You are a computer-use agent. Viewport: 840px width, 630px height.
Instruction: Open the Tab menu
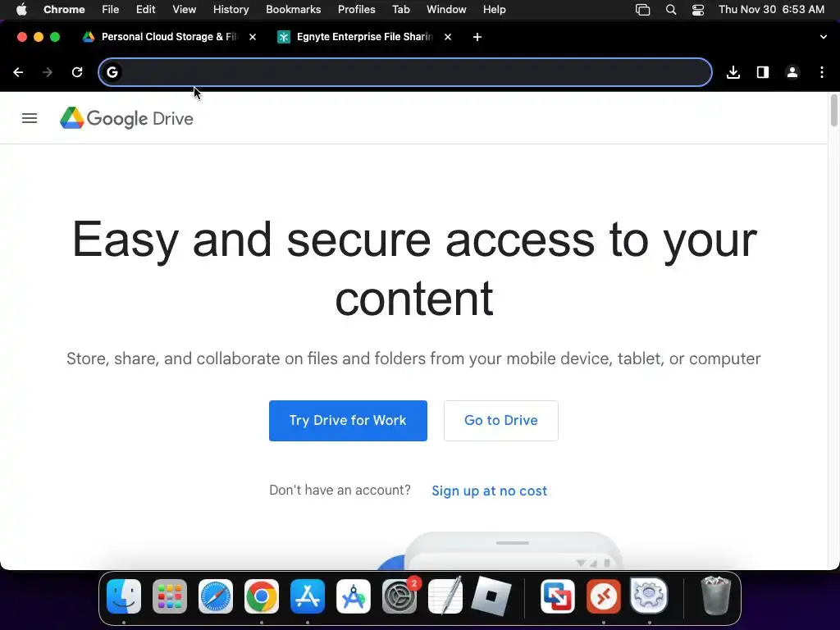tap(400, 10)
